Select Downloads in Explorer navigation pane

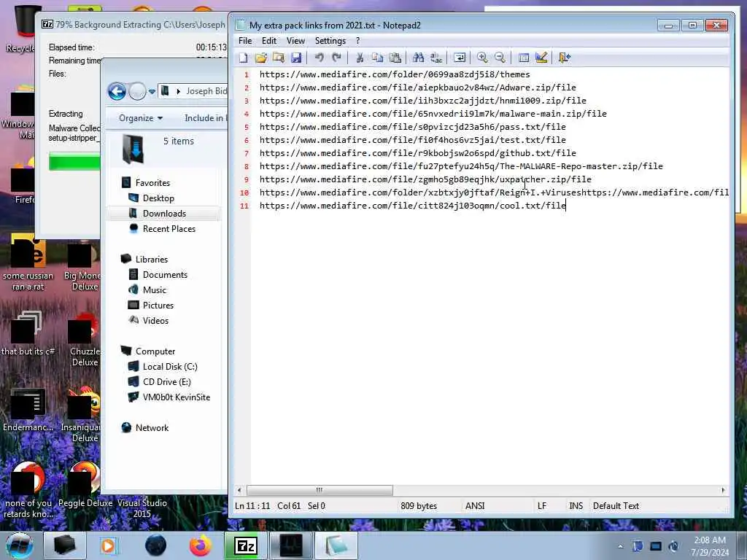(x=164, y=214)
